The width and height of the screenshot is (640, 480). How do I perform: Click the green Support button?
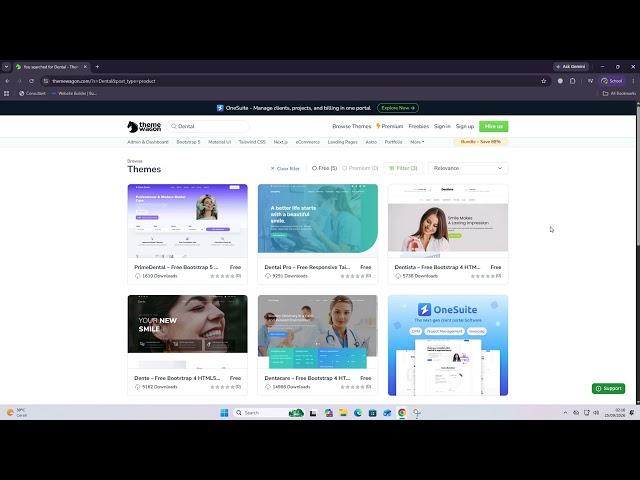608,389
